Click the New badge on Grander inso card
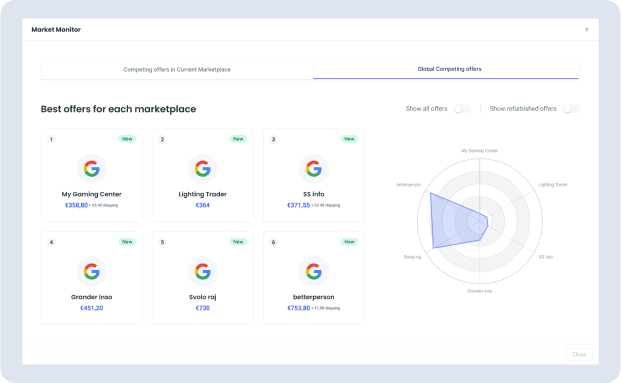621x383 pixels. pos(127,242)
